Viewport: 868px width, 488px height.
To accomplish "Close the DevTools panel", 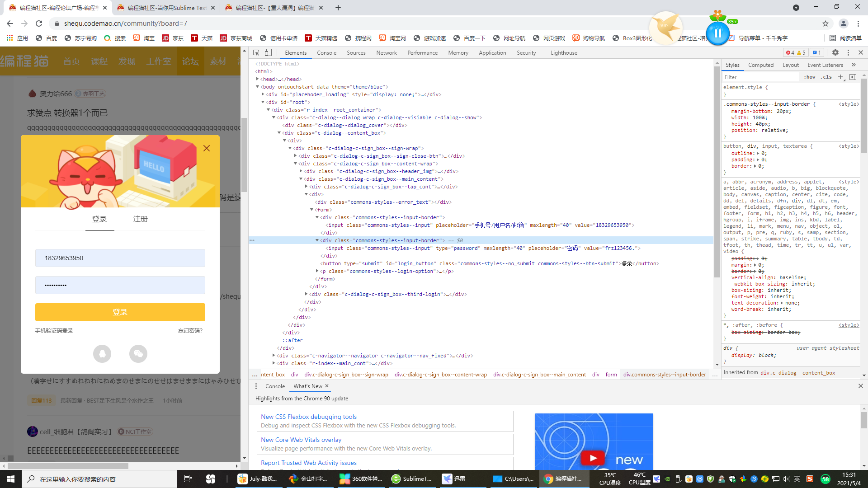I will point(861,53).
